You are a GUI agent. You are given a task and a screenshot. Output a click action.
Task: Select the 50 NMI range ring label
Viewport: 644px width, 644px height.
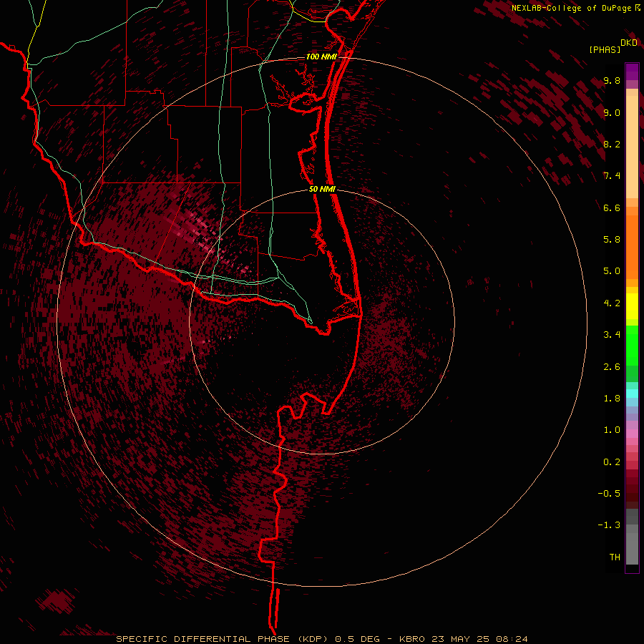[322, 189]
